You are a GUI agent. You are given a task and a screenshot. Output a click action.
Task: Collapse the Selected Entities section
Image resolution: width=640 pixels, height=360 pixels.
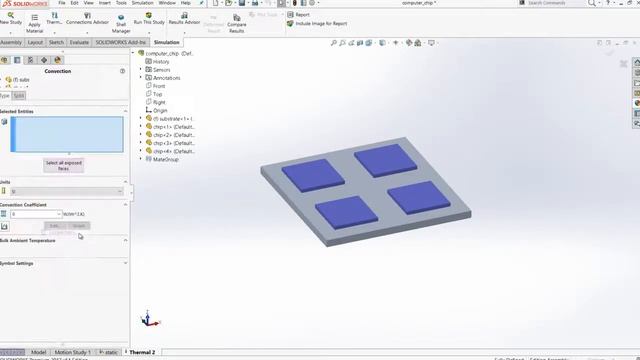[x=125, y=111]
